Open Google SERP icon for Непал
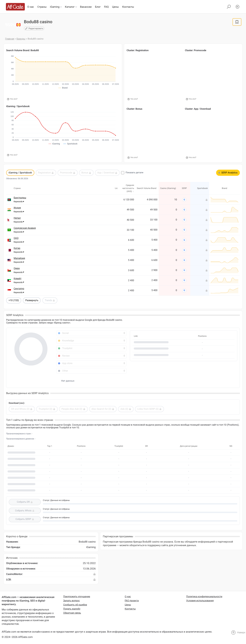The height and width of the screenshot is (644, 246). click(x=184, y=220)
